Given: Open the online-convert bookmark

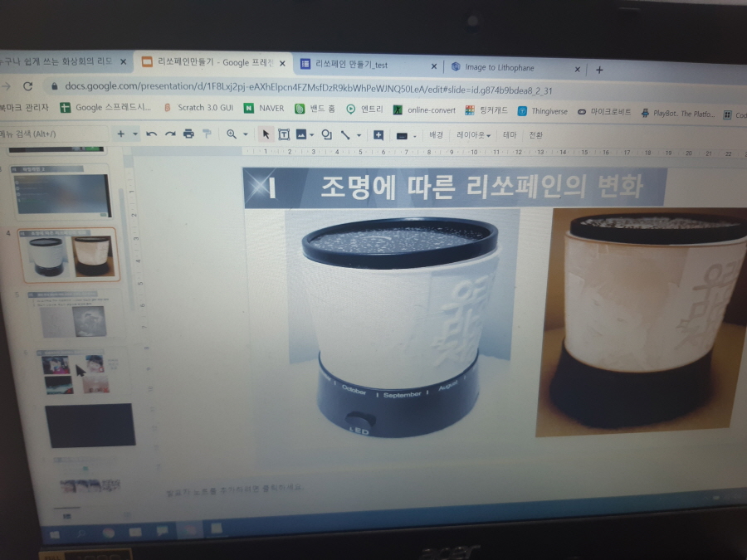Looking at the screenshot, I should pyautogui.click(x=424, y=110).
